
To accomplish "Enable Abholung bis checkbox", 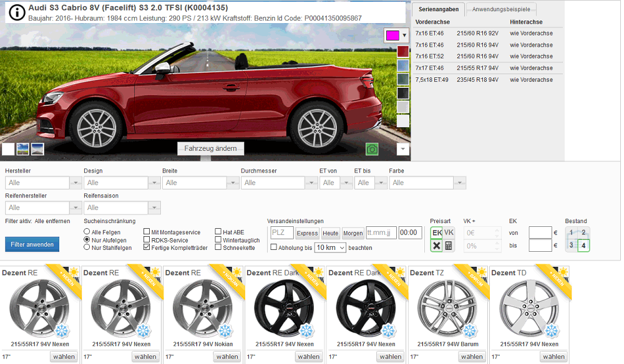I will [273, 247].
